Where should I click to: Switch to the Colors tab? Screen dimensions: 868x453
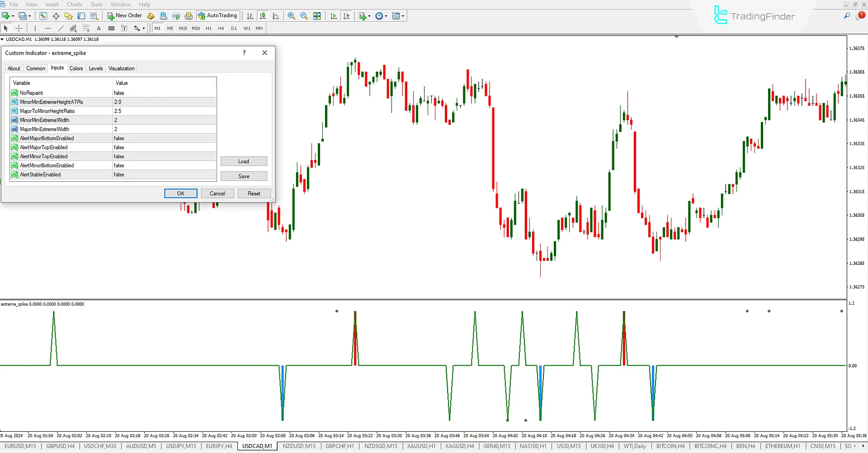[x=76, y=68]
